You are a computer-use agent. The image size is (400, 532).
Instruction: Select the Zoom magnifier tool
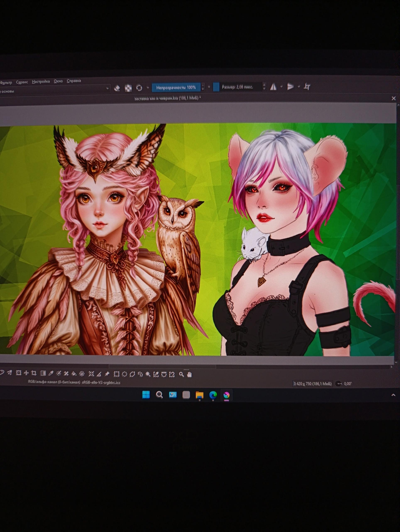182,374
